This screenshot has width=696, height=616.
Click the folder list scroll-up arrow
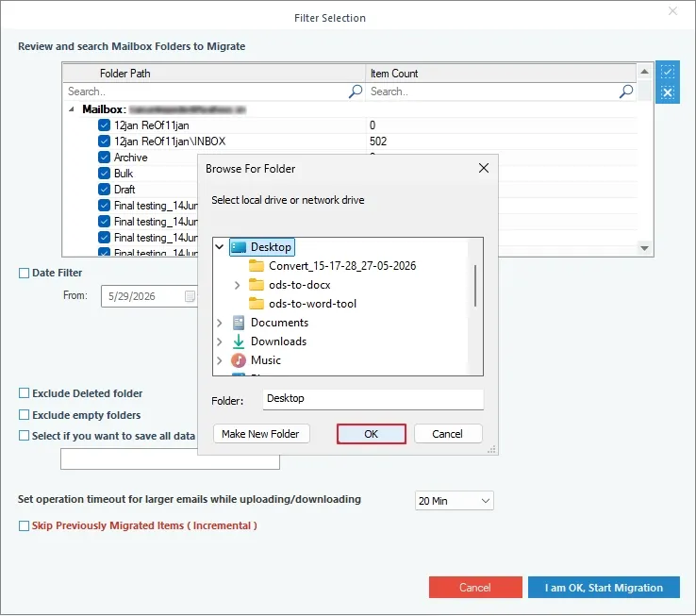(644, 72)
